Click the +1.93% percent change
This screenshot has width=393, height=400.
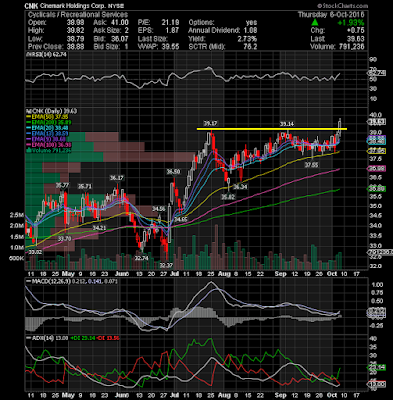point(351,23)
